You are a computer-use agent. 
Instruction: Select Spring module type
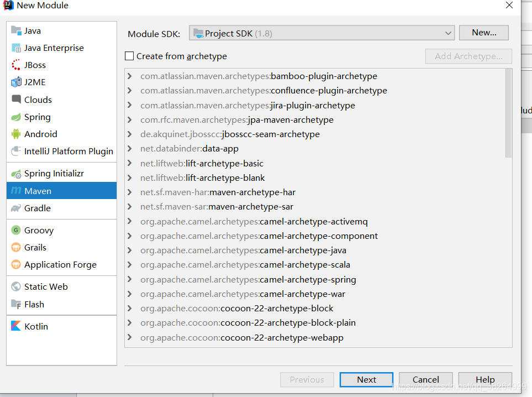pos(61,117)
